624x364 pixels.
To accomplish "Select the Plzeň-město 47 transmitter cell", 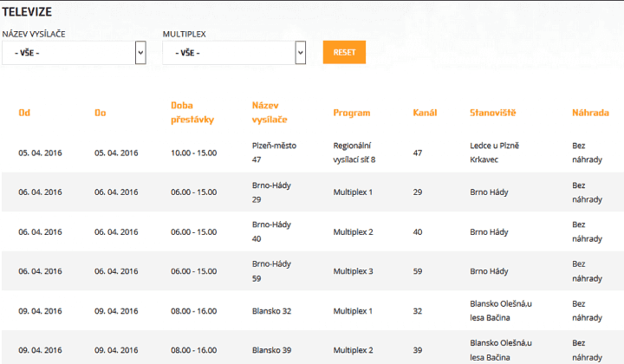I will [x=274, y=153].
